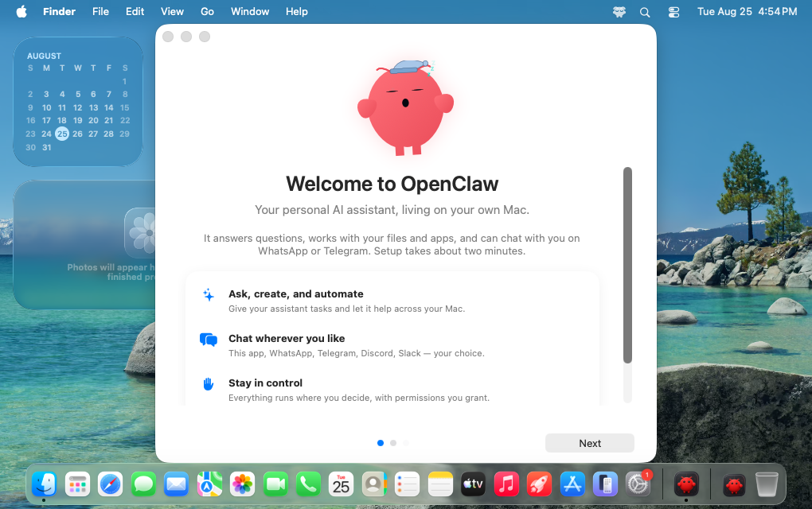The image size is (812, 509).
Task: Launch Safari from the Dock
Action: click(x=111, y=484)
